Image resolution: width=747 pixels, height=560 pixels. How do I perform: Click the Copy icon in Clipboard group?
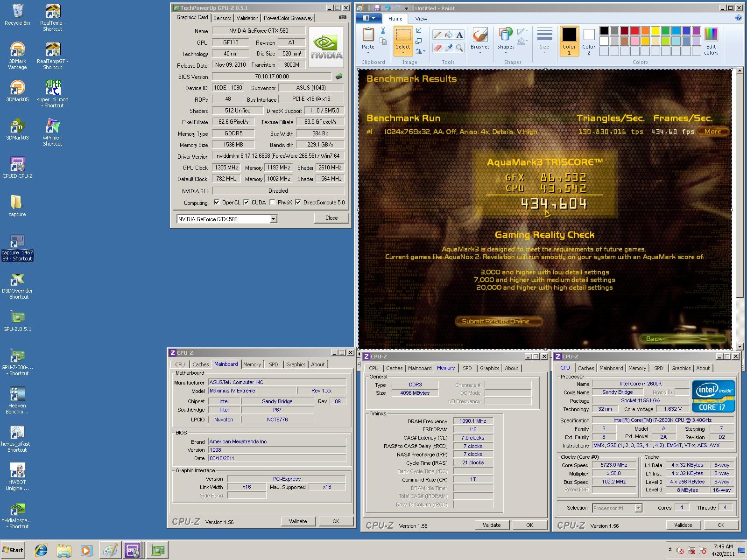point(383,41)
